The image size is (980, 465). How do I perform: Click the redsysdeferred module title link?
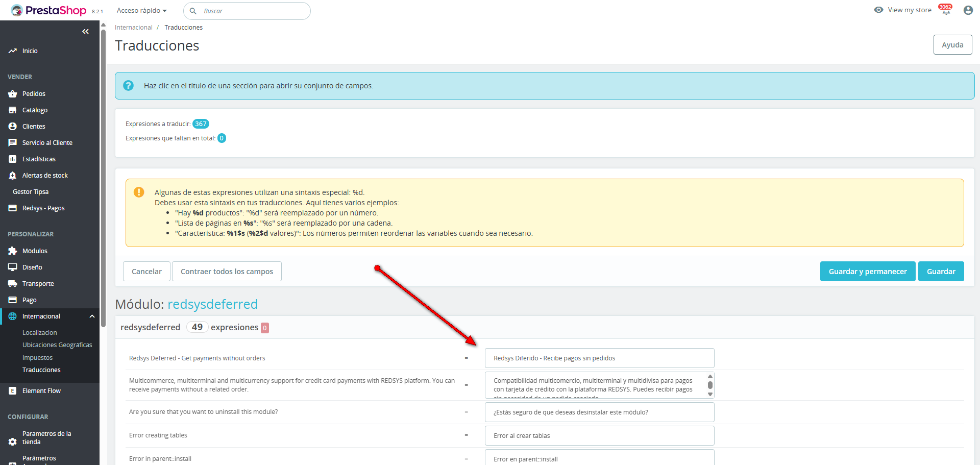pyautogui.click(x=212, y=304)
